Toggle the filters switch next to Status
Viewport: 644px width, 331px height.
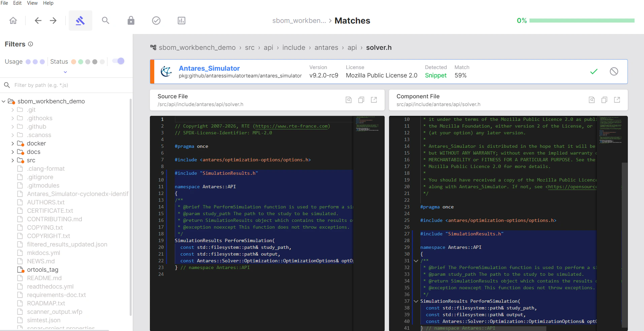tap(118, 61)
